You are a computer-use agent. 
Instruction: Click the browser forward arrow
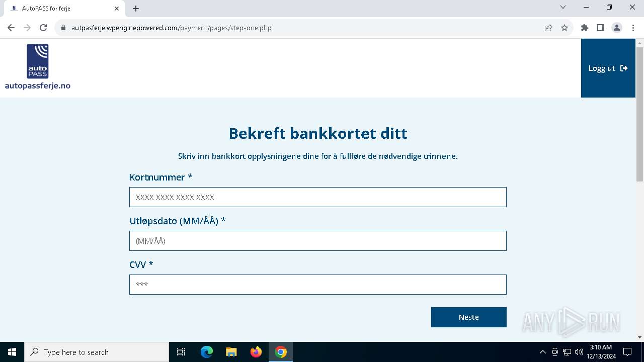pyautogui.click(x=27, y=28)
